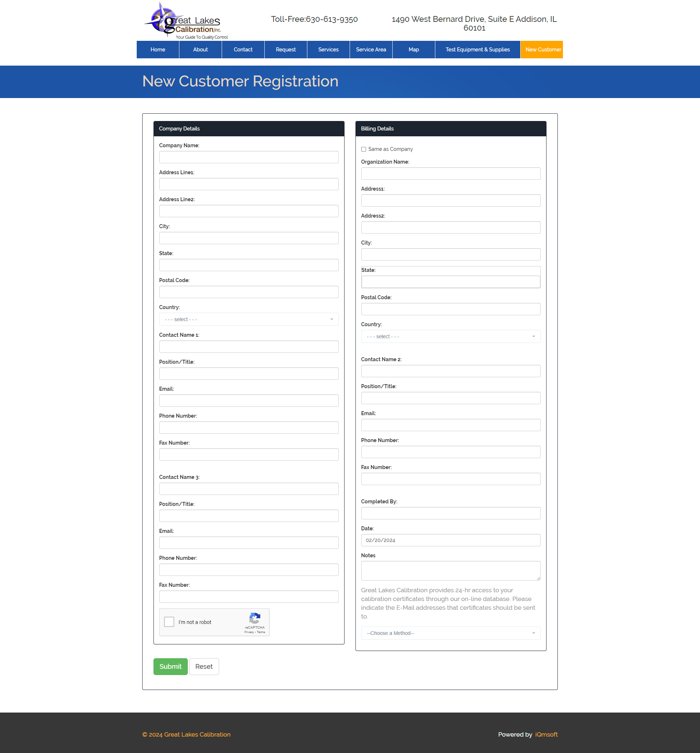Check the Same as Company checkbox
Image resolution: width=700 pixels, height=753 pixels.
point(363,149)
